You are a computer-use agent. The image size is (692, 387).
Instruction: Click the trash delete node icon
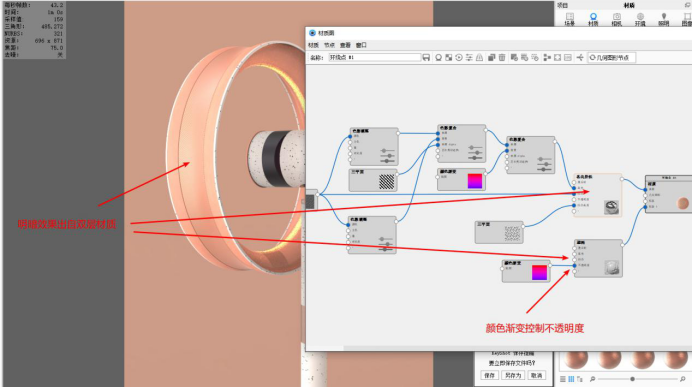point(502,57)
